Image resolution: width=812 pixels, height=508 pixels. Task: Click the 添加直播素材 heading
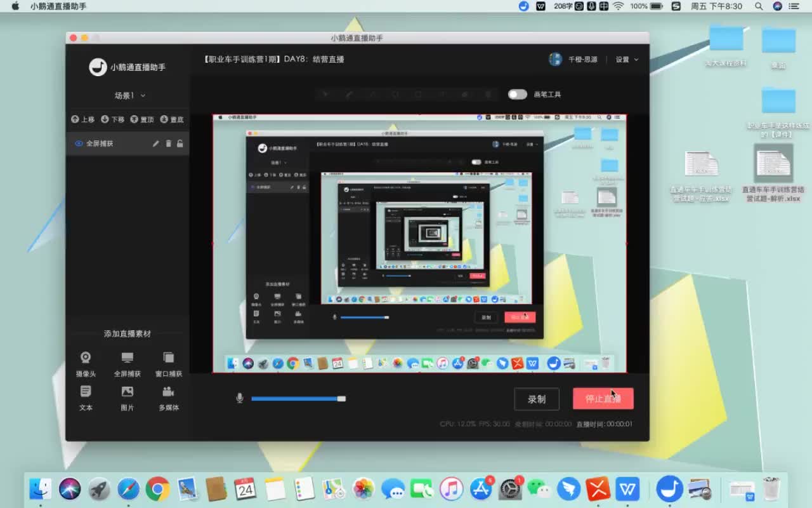(x=128, y=333)
